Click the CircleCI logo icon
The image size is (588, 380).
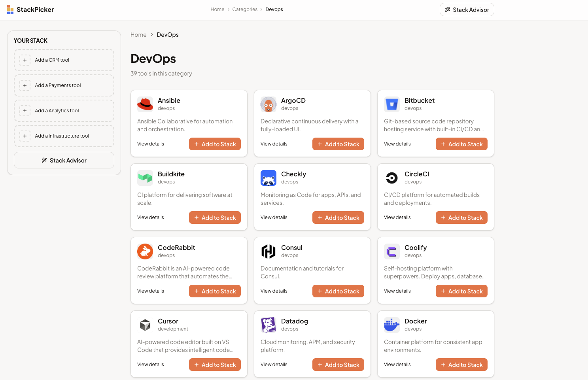(391, 178)
